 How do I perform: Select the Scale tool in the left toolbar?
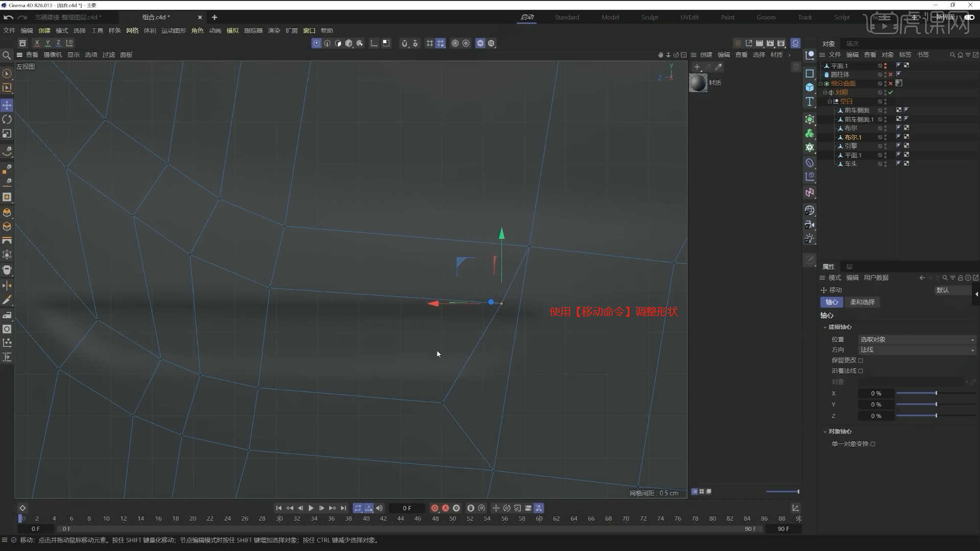(x=7, y=134)
